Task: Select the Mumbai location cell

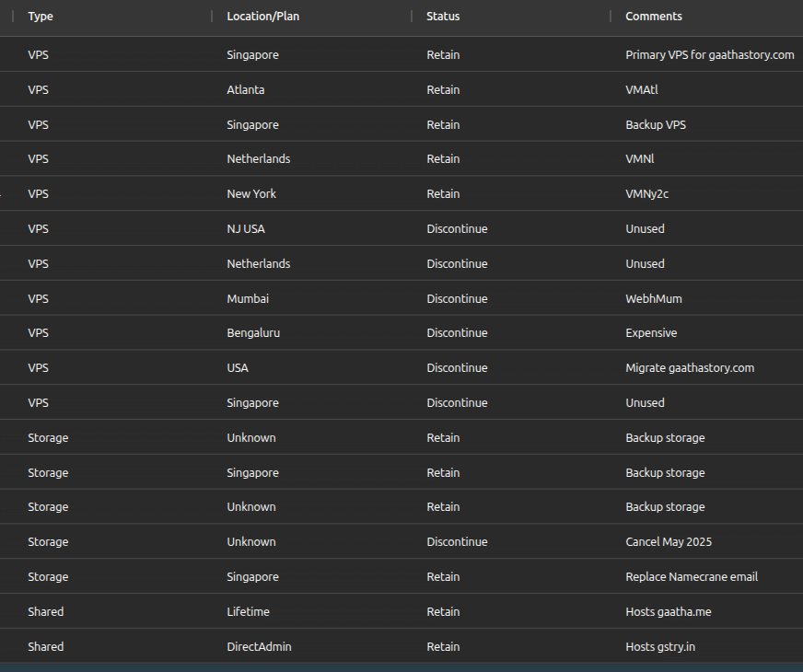Action: click(x=248, y=299)
